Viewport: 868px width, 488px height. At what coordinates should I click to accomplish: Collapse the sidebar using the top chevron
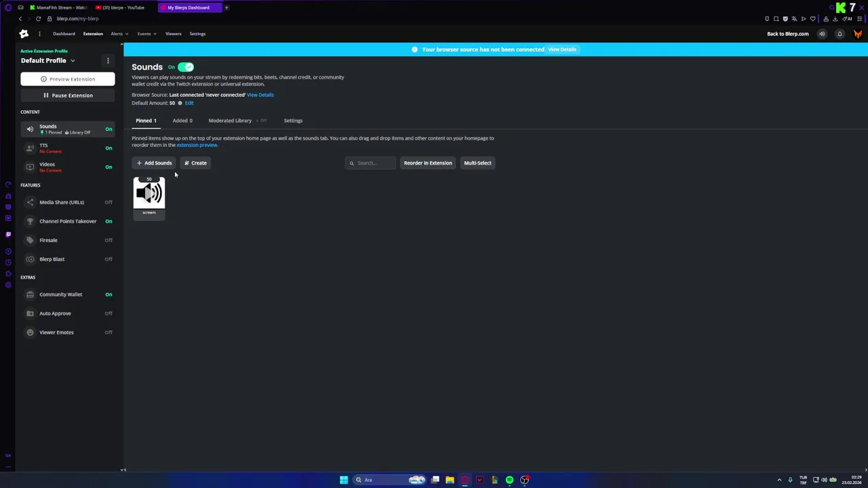(122, 44)
